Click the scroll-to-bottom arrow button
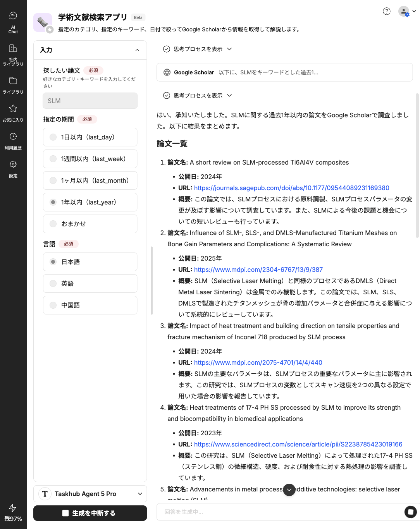 coord(289,489)
